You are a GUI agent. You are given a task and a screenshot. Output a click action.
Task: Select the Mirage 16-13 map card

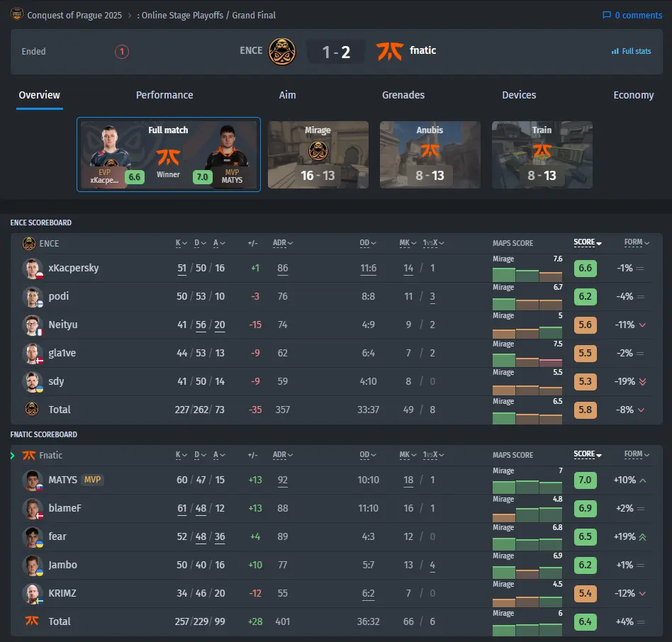tap(318, 154)
